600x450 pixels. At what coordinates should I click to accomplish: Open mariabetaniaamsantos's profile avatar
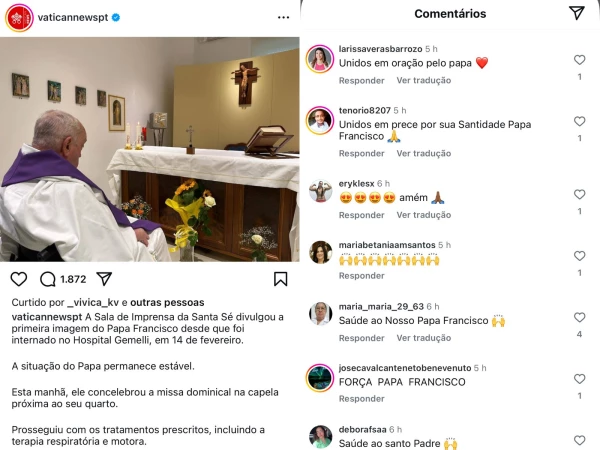pos(320,251)
